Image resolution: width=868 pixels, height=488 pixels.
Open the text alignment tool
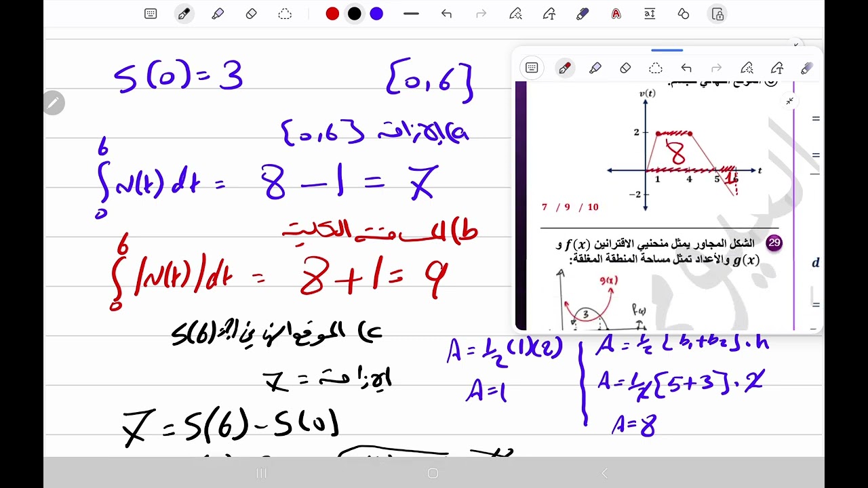click(x=650, y=14)
